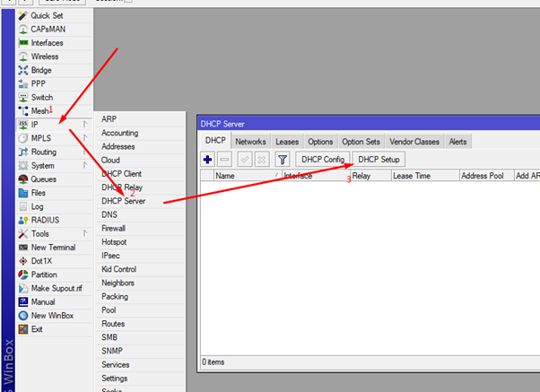The width and height of the screenshot is (540, 392).
Task: Click the disable X button in DHCP Server
Action: 262,160
